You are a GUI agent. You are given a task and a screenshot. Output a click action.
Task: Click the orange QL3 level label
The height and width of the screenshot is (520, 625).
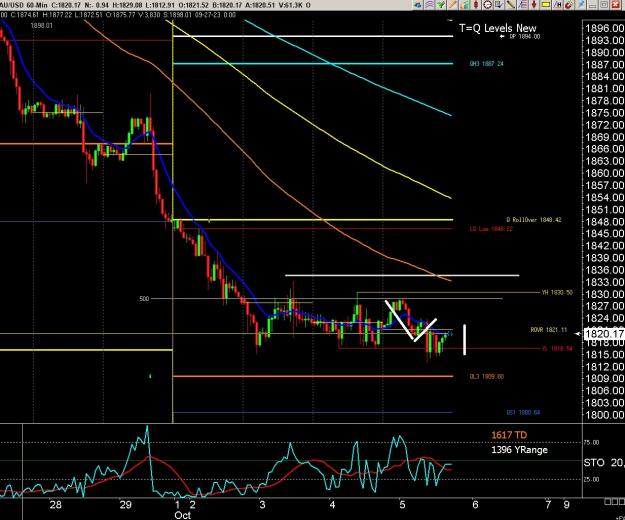click(x=486, y=376)
